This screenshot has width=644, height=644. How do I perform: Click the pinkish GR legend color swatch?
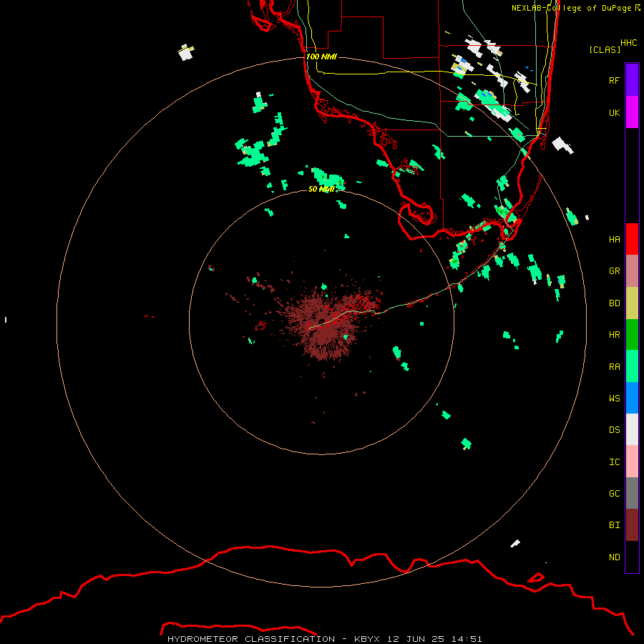(x=632, y=271)
